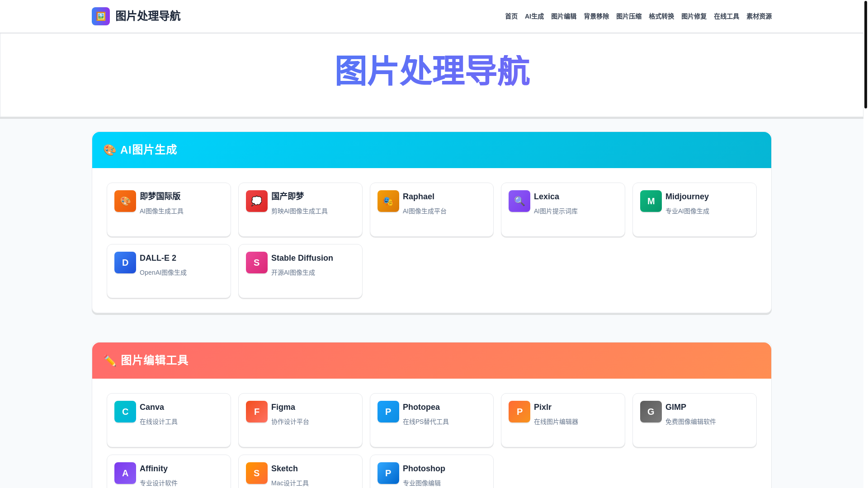
Task: Go to 首页 in navigation
Action: click(x=511, y=16)
